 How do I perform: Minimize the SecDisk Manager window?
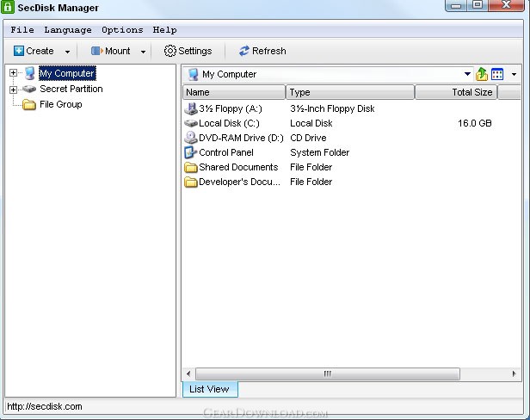pos(456,5)
